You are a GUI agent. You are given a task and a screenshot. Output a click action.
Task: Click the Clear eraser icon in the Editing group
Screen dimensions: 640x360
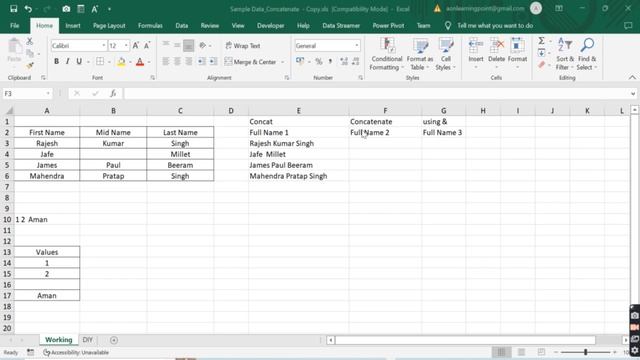click(541, 65)
